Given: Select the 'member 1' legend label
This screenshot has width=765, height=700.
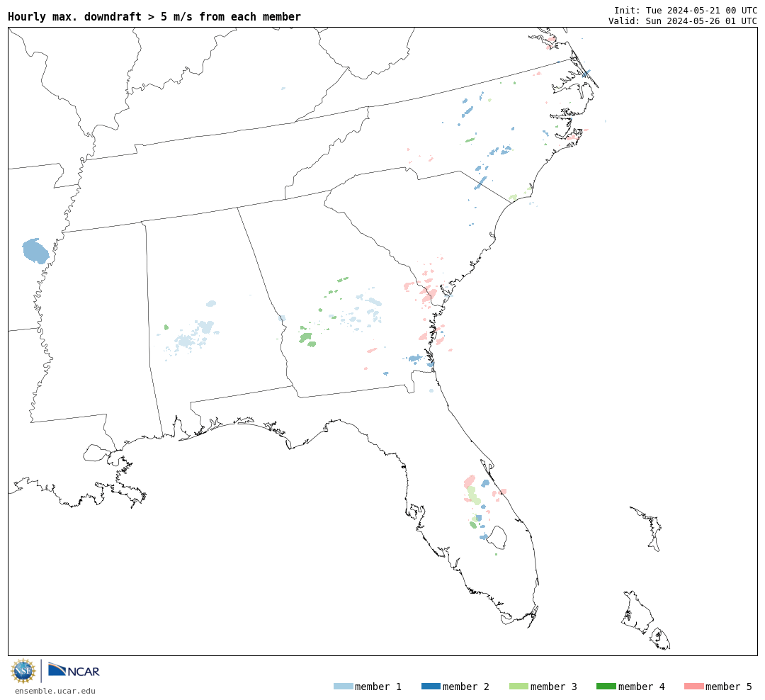Looking at the screenshot, I should tap(378, 687).
